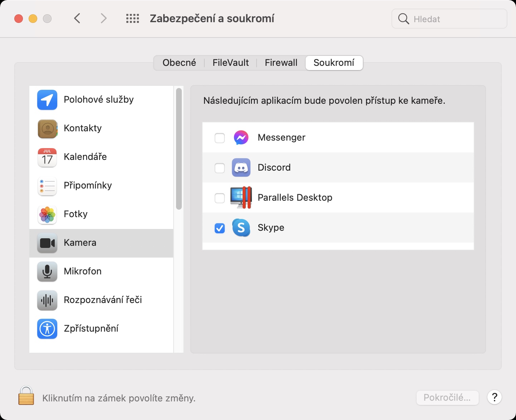Show all preferences via grid icon
This screenshot has width=516, height=420.
click(x=132, y=19)
